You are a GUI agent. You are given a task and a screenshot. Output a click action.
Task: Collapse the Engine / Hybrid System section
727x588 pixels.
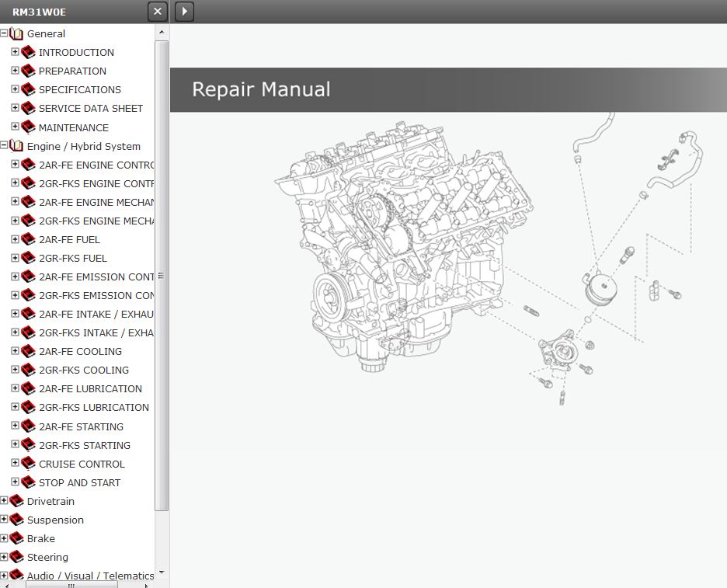[4, 145]
